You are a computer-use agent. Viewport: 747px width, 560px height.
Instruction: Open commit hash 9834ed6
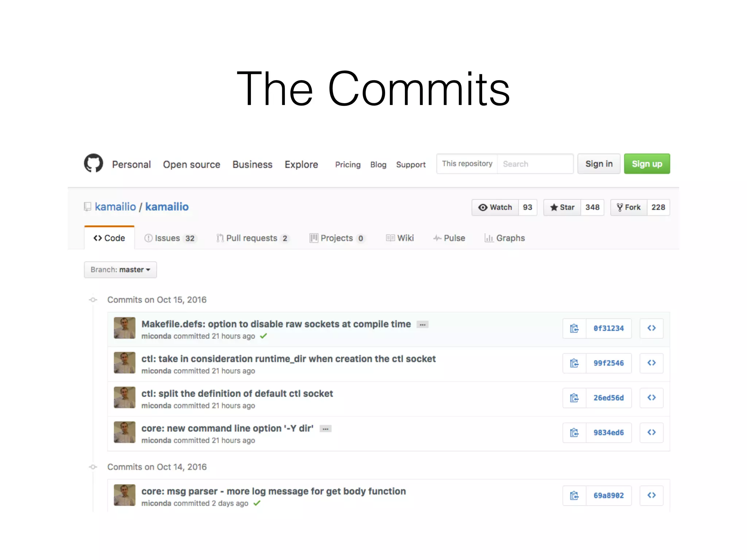click(609, 433)
